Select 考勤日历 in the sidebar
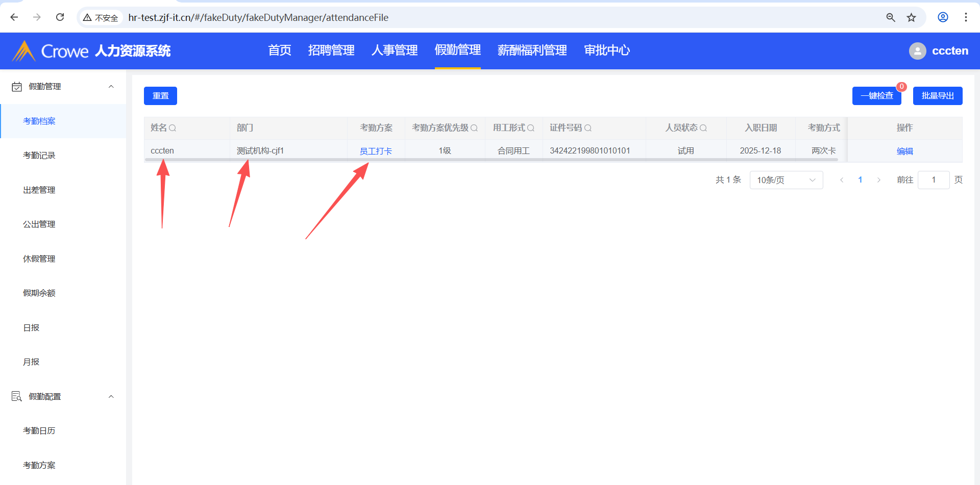Viewport: 980px width, 485px height. (63, 431)
